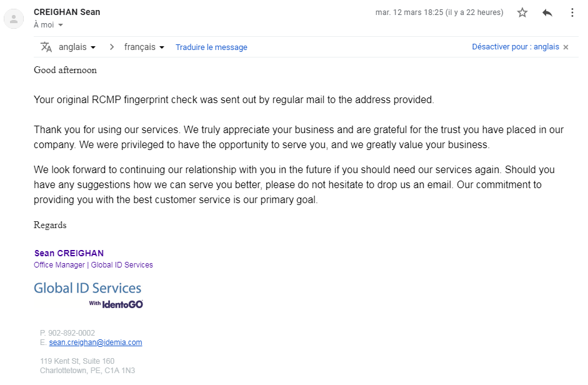Star this email from CREIGHAN Sean
The image size is (588, 385).
[x=522, y=12]
